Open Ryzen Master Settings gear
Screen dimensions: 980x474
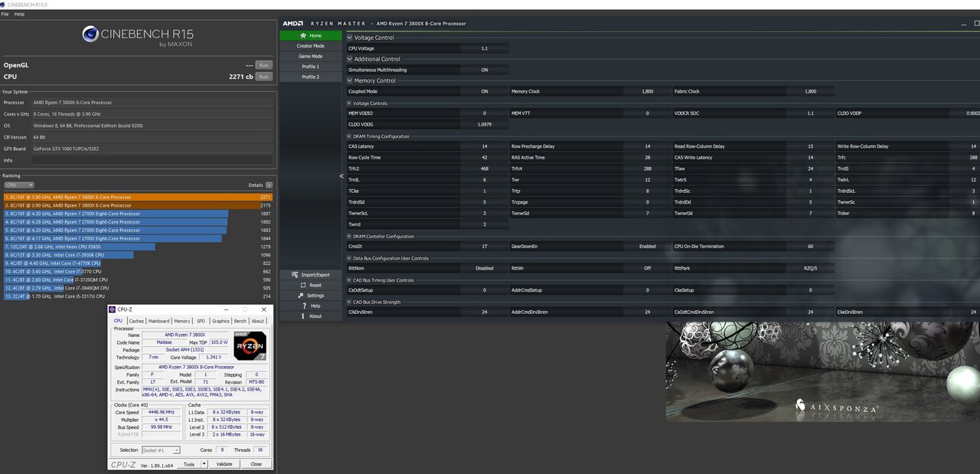pos(302,296)
